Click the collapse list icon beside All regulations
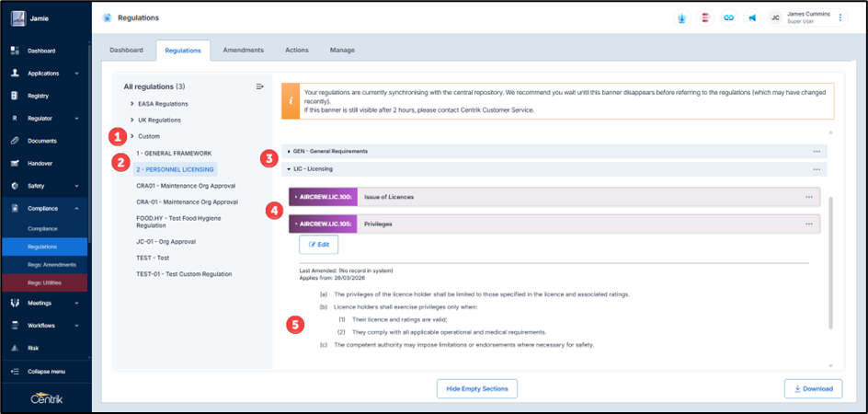The image size is (868, 414). pyautogui.click(x=260, y=86)
